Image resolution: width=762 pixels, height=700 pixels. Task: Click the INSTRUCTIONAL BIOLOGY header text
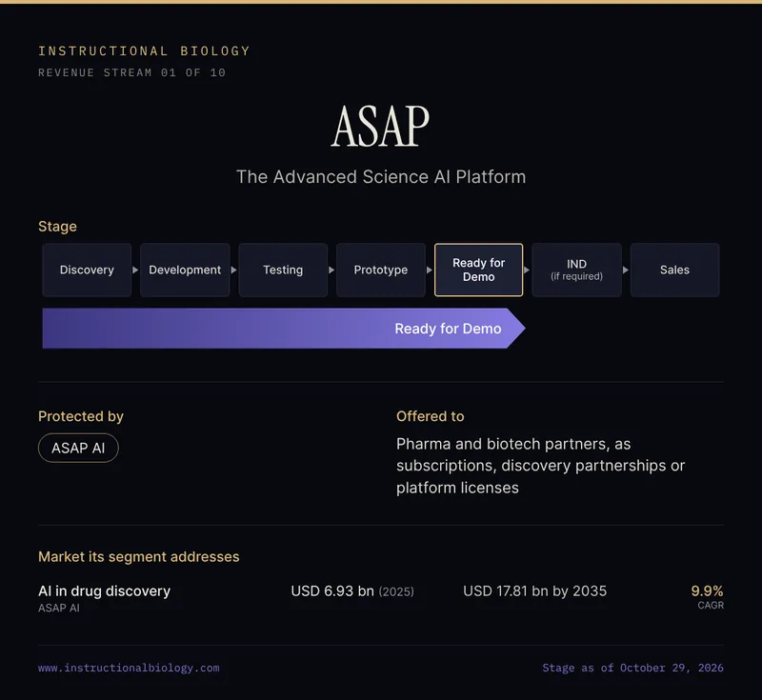[145, 51]
